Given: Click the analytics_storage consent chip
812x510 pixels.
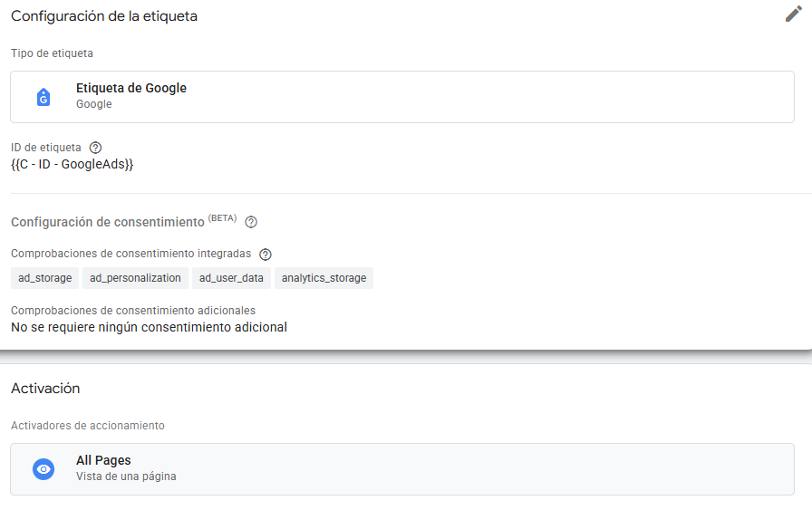Looking at the screenshot, I should coord(324,278).
